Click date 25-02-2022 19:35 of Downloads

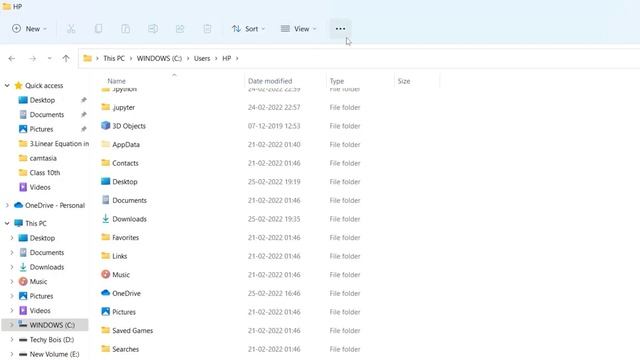274,219
